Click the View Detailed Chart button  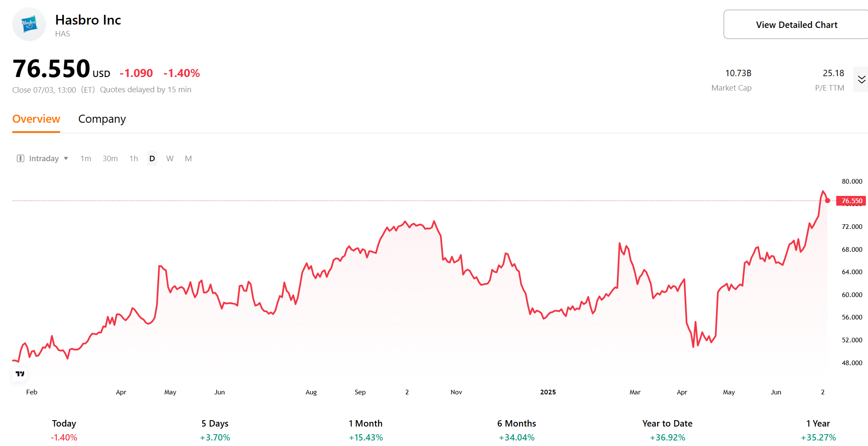click(796, 24)
